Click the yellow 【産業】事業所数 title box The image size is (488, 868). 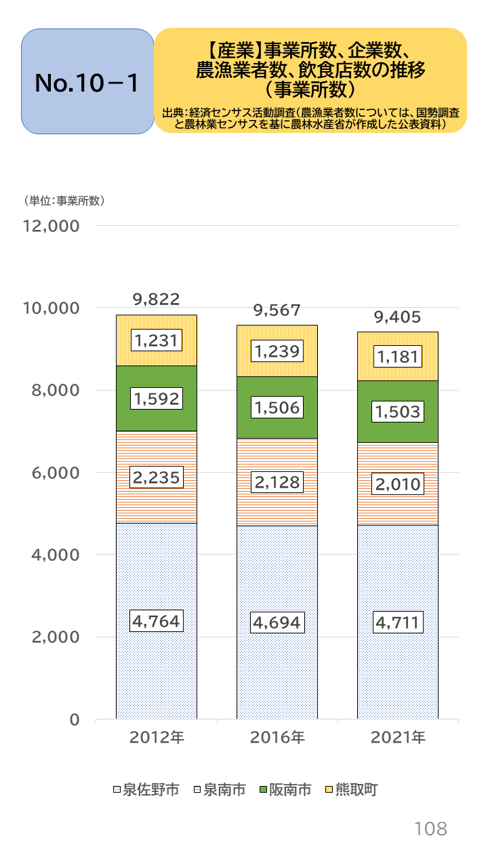310,80
